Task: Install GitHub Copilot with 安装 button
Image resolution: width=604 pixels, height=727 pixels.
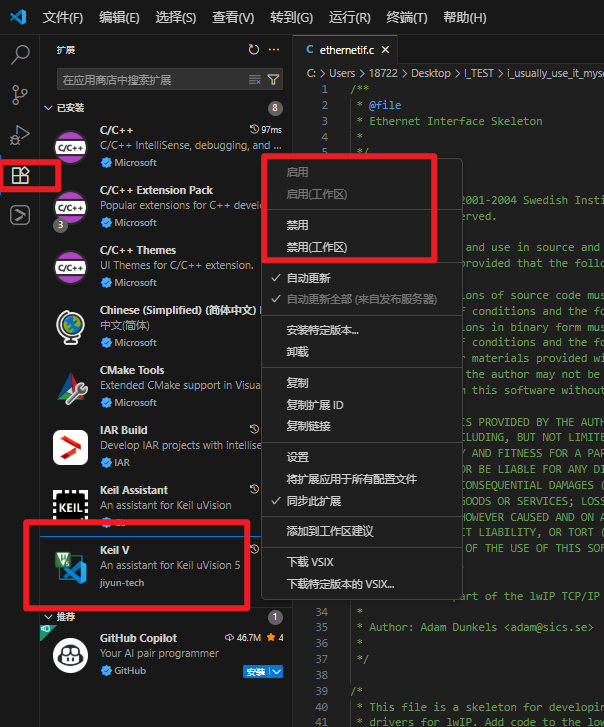Action: [256, 671]
